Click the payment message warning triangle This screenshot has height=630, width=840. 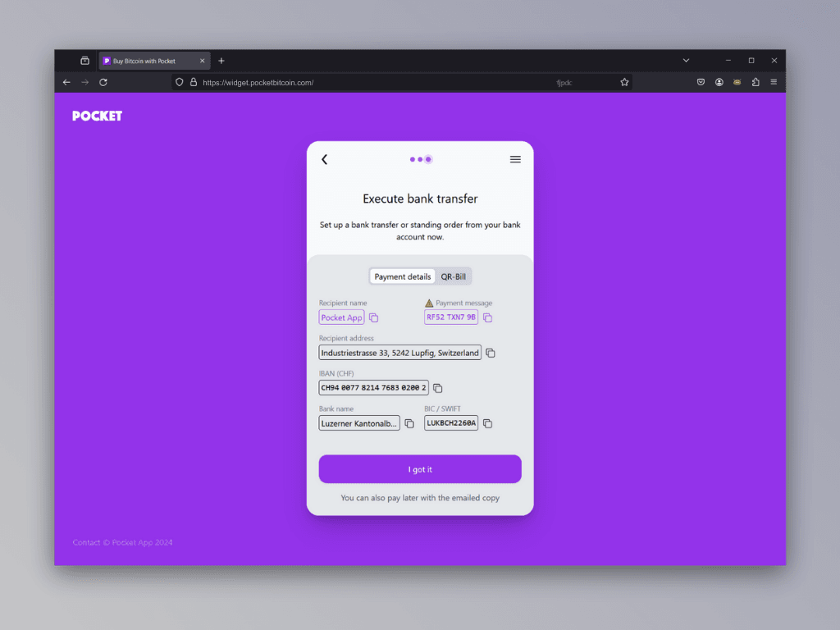pyautogui.click(x=429, y=304)
